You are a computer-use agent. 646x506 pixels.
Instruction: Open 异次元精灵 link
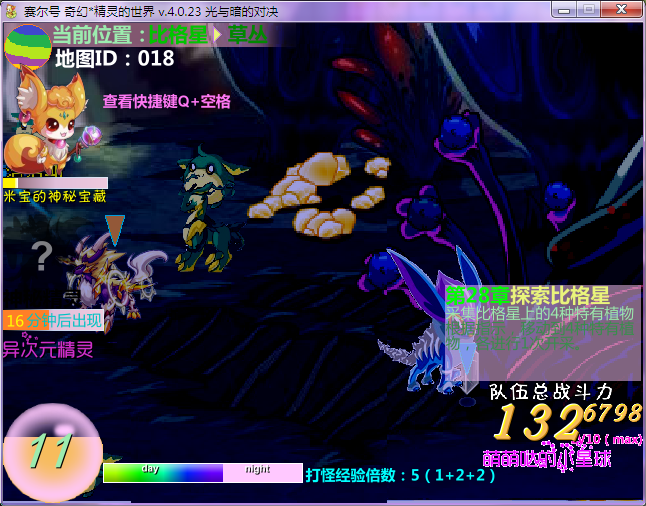[x=48, y=349]
